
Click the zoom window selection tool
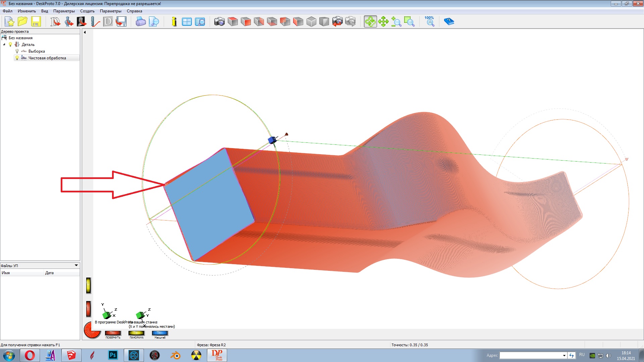(x=409, y=22)
